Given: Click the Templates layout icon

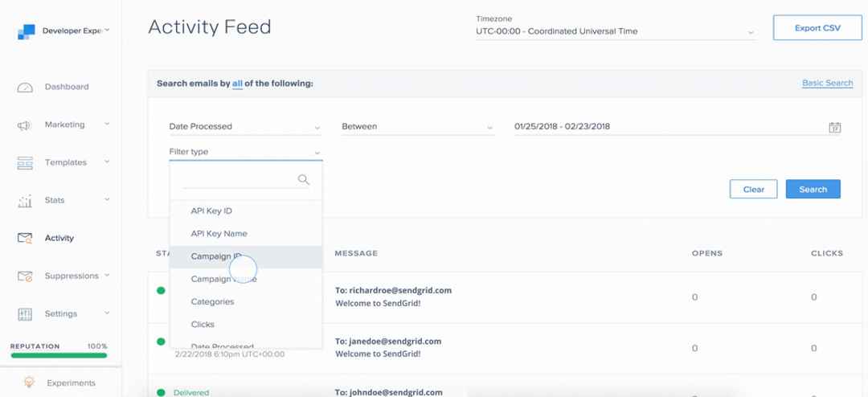Looking at the screenshot, I should coord(25,163).
